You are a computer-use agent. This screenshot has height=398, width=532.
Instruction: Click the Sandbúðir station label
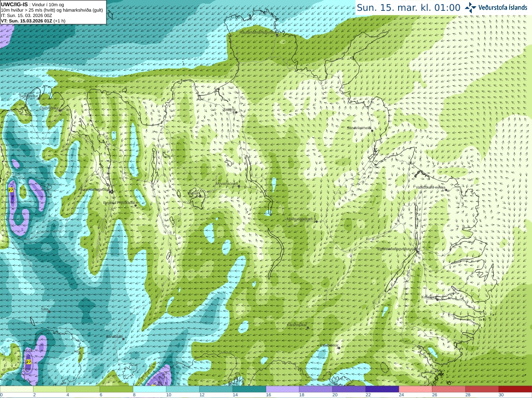(x=114, y=337)
